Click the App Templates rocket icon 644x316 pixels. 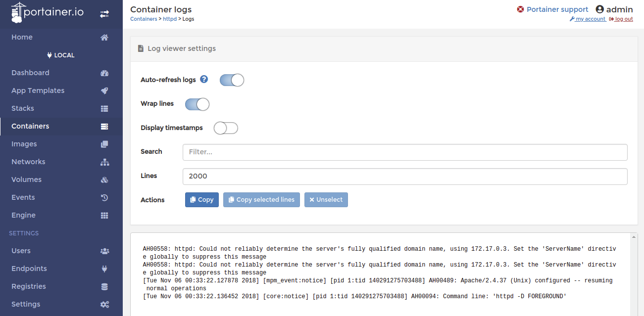coord(104,91)
